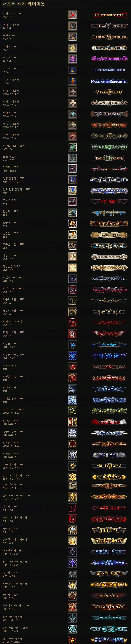131x644 pixels.
Task: Click the Vagabond banner image
Action: click(109, 92)
